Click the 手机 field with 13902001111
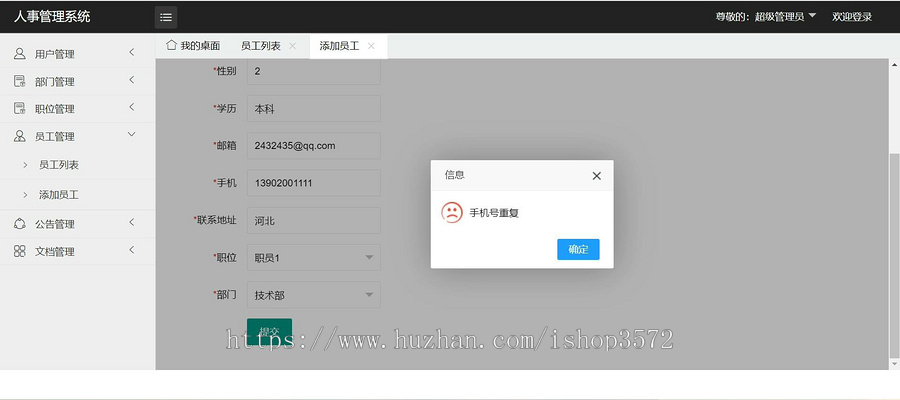This screenshot has height=400, width=900. click(x=313, y=183)
